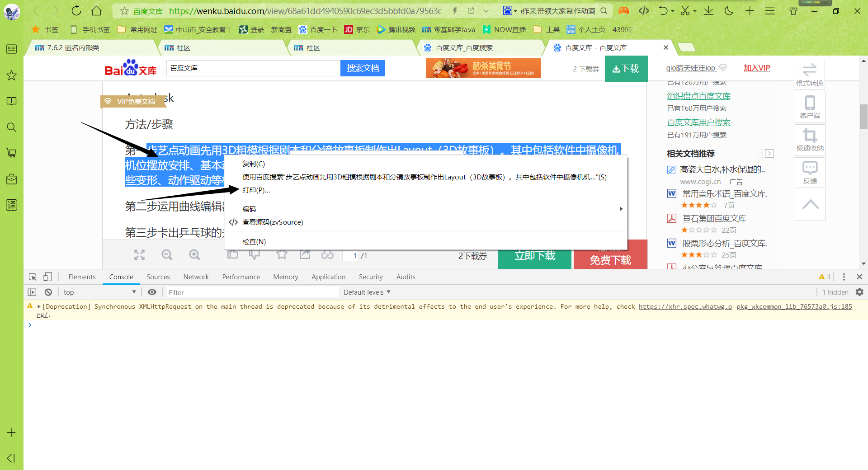The width and height of the screenshot is (868, 470).
Task: Open the sidebar shopping cart icon
Action: pos(12,153)
